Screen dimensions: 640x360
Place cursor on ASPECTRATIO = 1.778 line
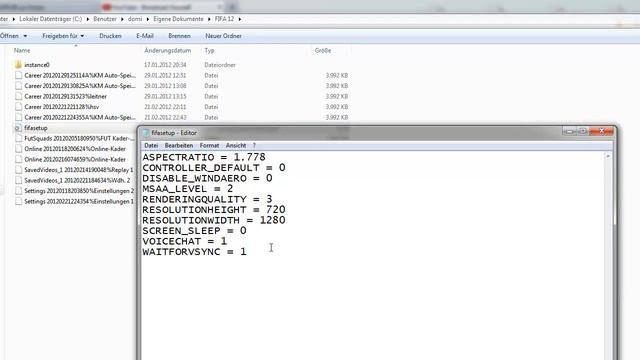click(204, 157)
